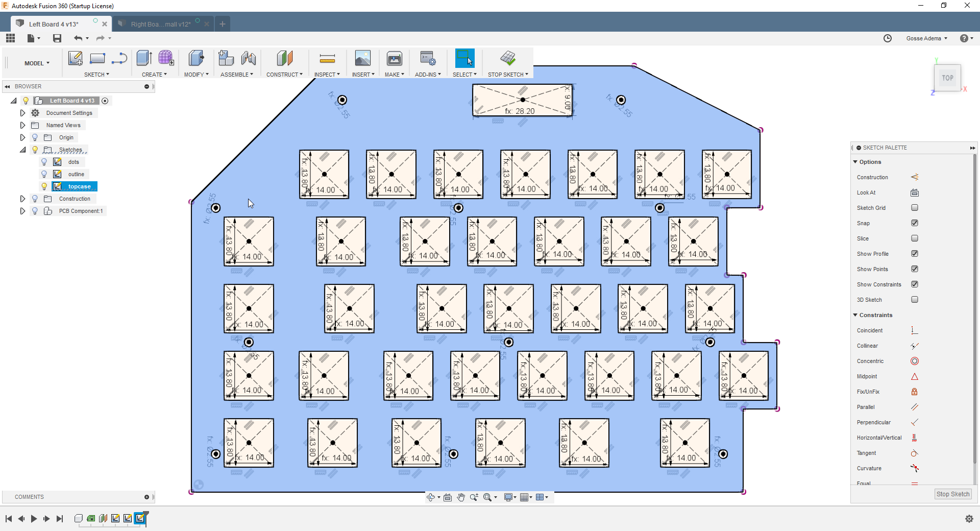Viewport: 980px width, 531px height.
Task: Click the Stop Sketch button in palette
Action: point(953,494)
